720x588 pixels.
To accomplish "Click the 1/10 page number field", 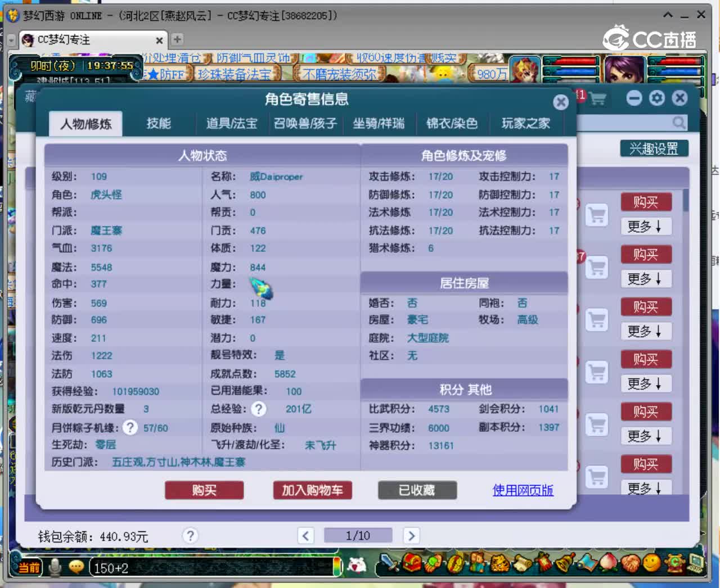I will pyautogui.click(x=358, y=535).
